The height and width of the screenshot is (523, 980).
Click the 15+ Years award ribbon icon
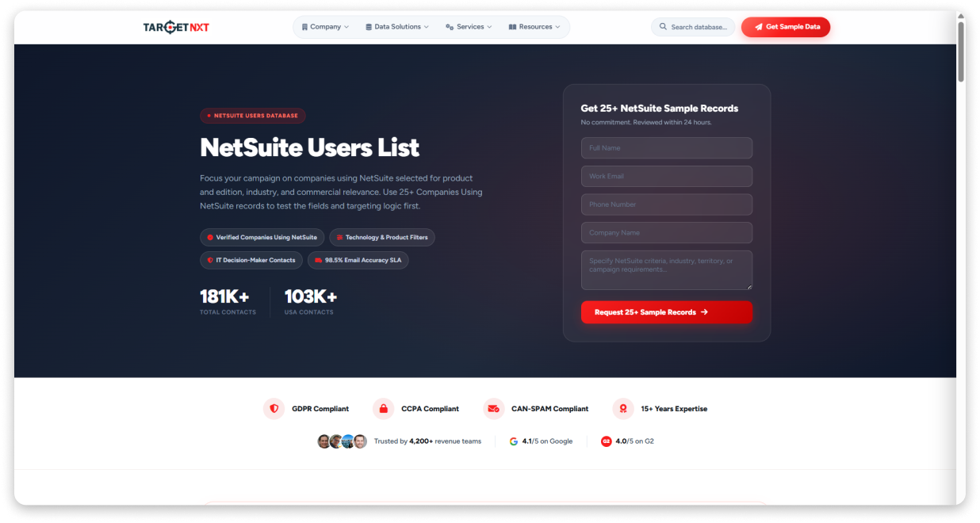point(623,409)
